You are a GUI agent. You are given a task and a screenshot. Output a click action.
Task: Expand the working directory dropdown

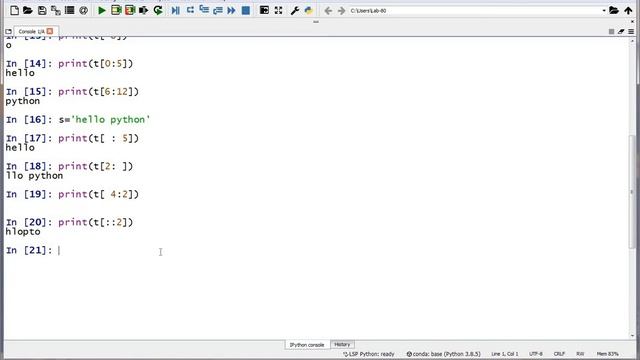tap(604, 11)
